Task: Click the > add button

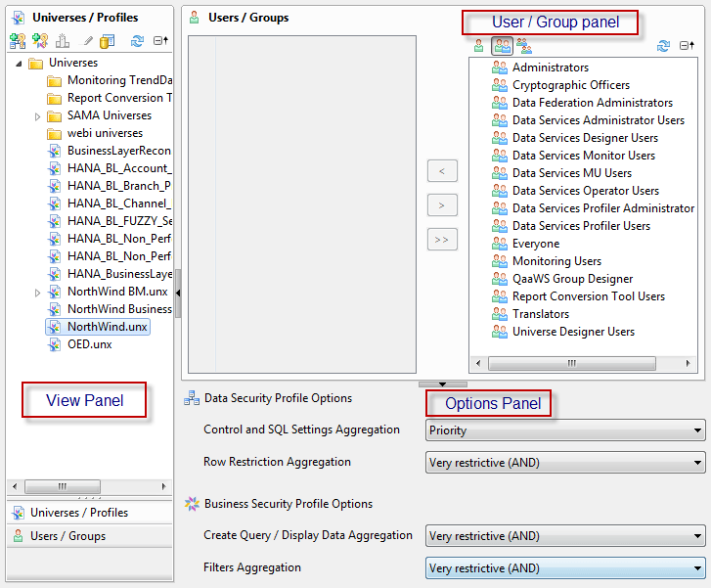Action: coord(442,205)
